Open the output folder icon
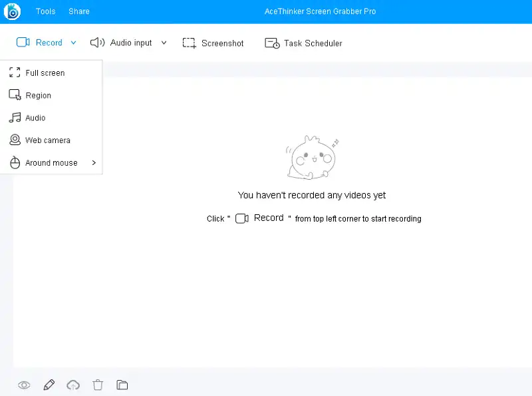The image size is (532, 396). 122,385
